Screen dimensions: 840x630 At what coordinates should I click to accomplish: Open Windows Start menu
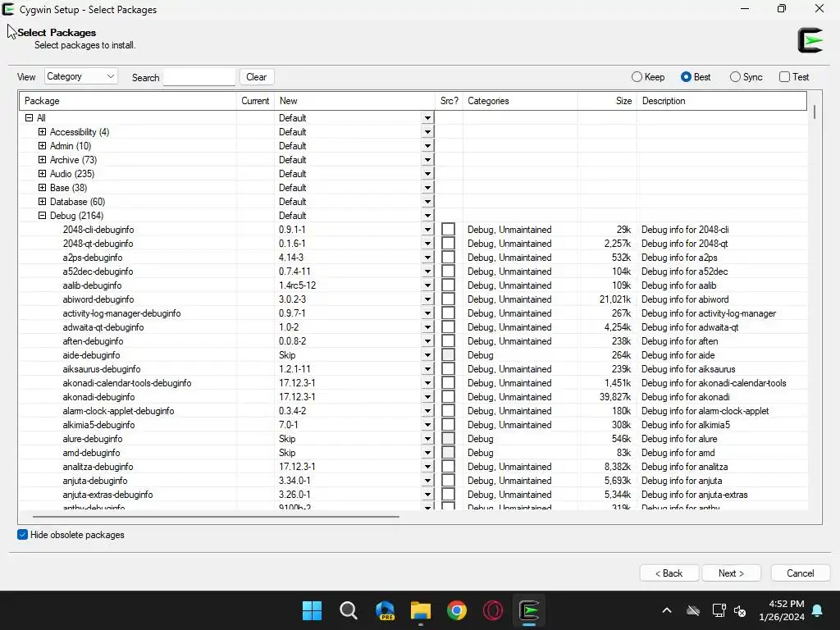point(312,610)
